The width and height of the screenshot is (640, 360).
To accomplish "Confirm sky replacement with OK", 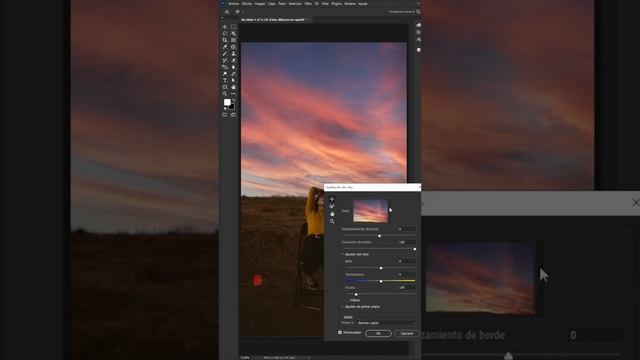I will 378,333.
